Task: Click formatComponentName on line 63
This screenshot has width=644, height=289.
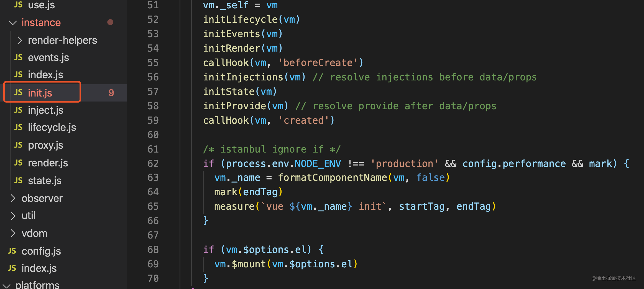Action: point(333,178)
